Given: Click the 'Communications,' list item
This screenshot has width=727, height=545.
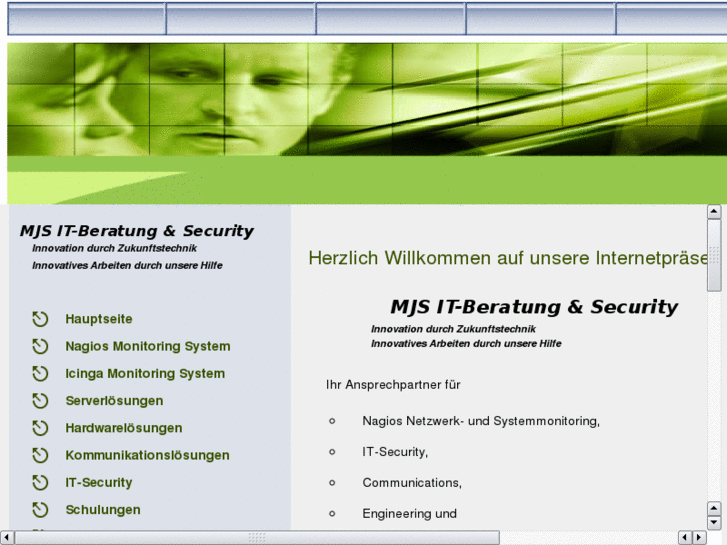Looking at the screenshot, I should point(412,483).
